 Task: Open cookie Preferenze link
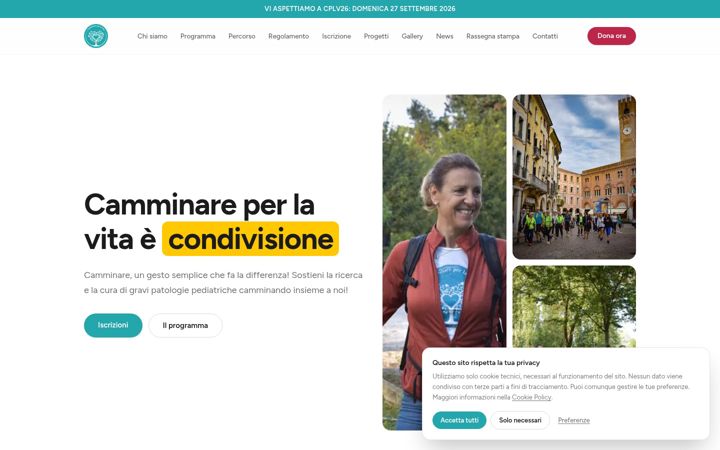coord(574,420)
